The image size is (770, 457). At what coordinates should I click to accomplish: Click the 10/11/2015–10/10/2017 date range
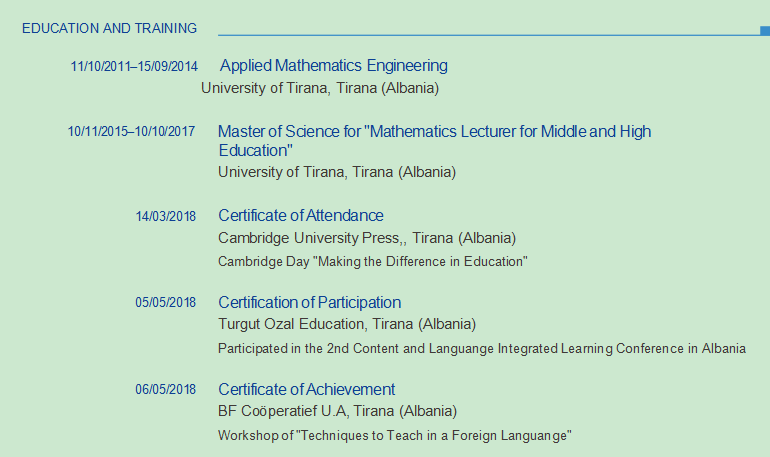point(132,132)
